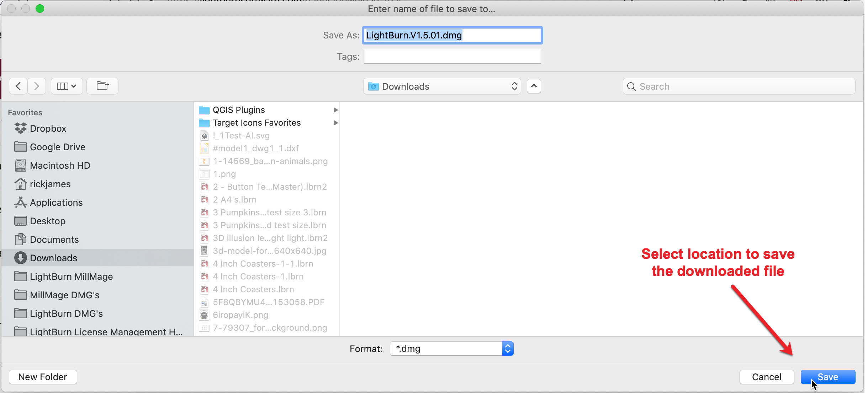Image resolution: width=868 pixels, height=393 pixels.
Task: Click the LightBurn MillMage folder icon
Action: (21, 276)
